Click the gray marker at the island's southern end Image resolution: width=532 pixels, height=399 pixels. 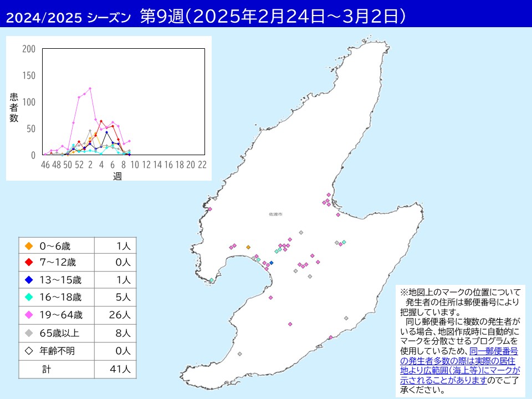[239, 354]
